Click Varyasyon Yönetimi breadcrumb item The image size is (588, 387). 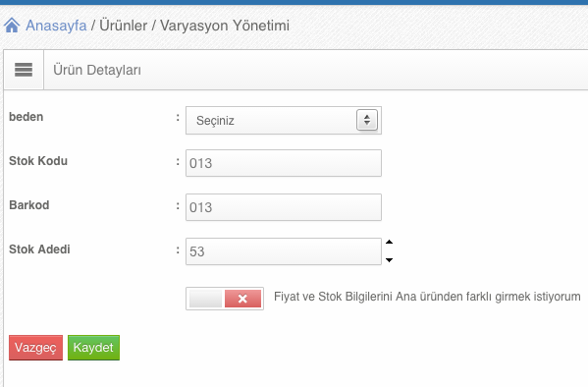coord(225,26)
